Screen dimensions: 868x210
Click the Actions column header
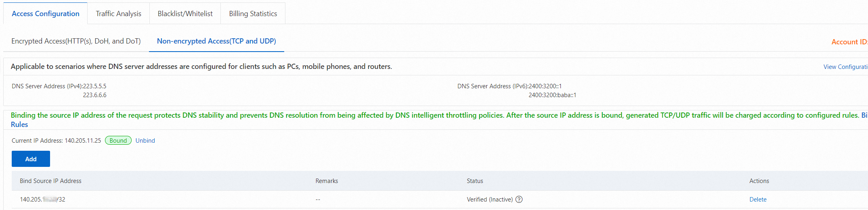759,181
